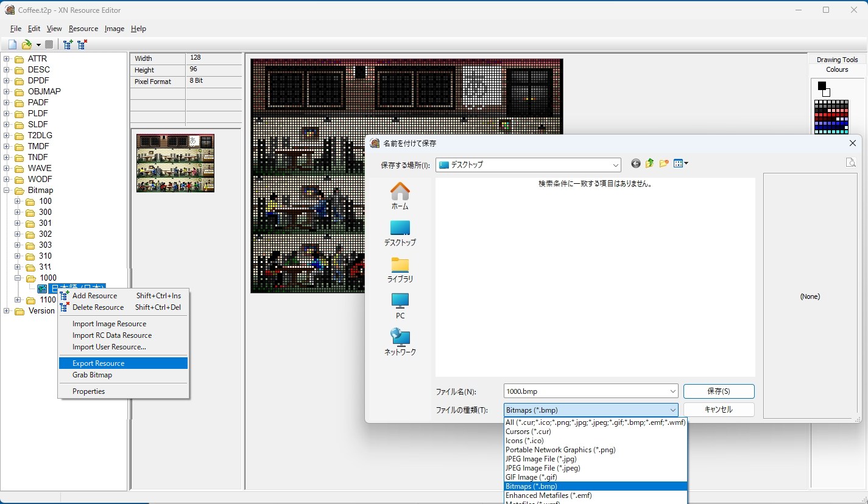868x504 pixels.
Task: Click the Add Resource toolbar icon
Action: (x=68, y=44)
